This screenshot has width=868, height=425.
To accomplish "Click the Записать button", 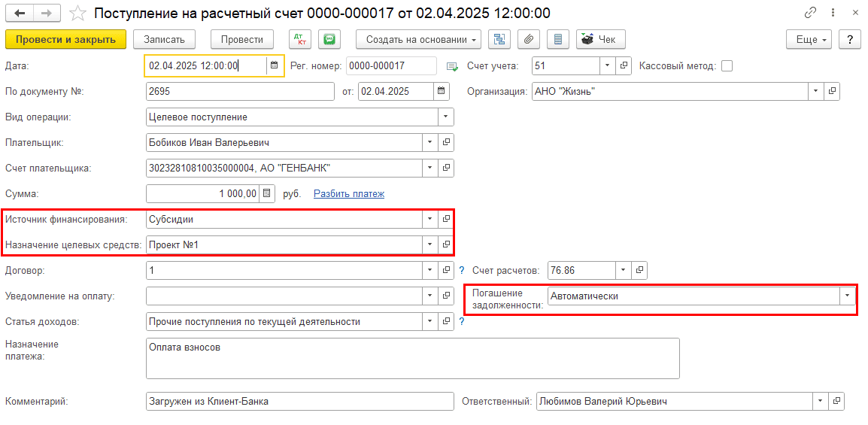I will coord(164,40).
